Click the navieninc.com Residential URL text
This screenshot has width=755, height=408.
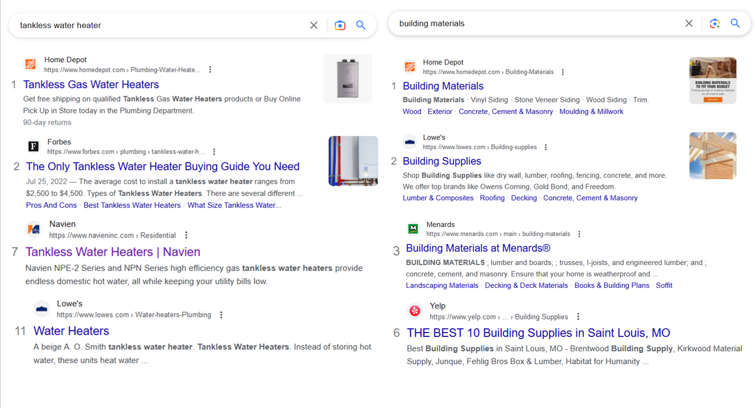click(112, 236)
